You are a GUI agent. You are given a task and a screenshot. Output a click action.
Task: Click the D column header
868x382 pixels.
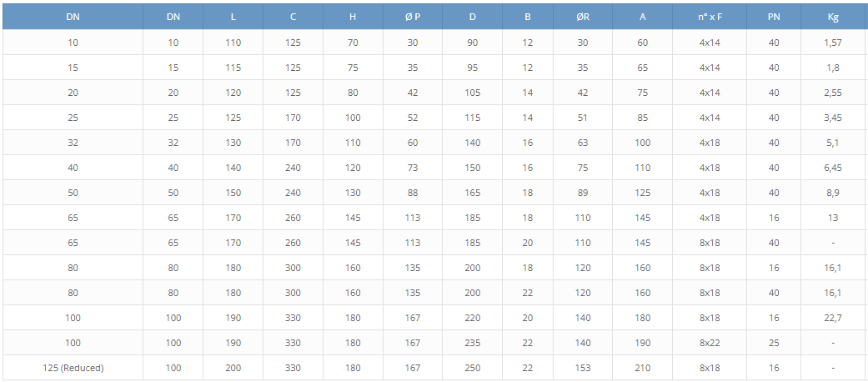[x=473, y=17]
